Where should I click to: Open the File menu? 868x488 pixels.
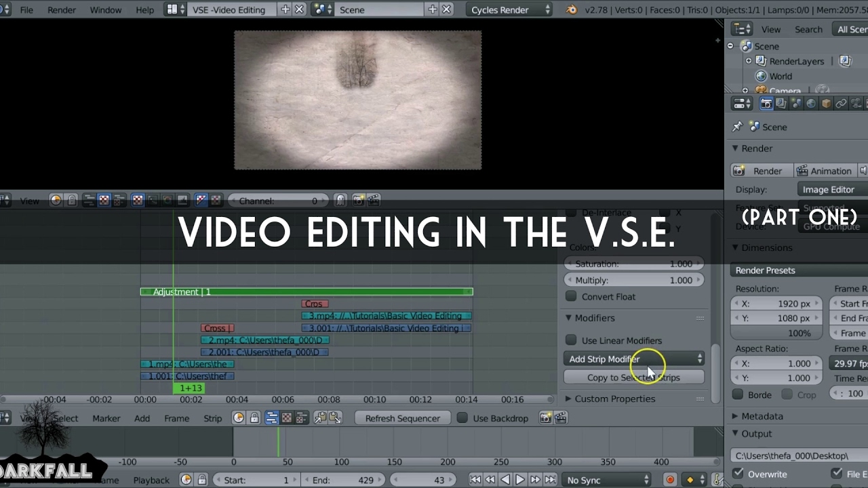pyautogui.click(x=26, y=9)
